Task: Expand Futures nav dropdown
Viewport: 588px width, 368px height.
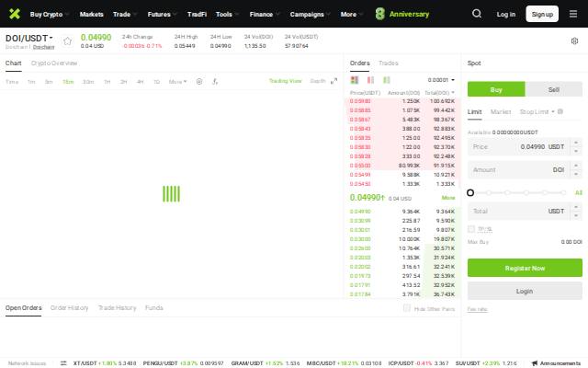Action: (163, 15)
